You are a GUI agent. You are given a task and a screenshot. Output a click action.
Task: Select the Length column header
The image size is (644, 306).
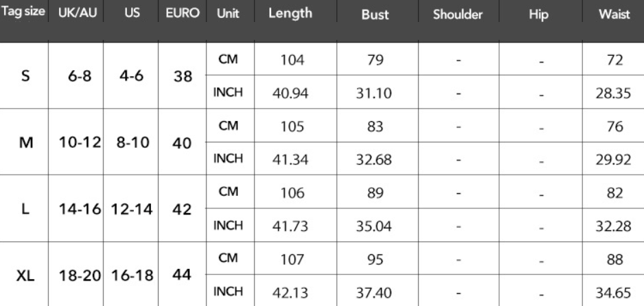coord(290,13)
